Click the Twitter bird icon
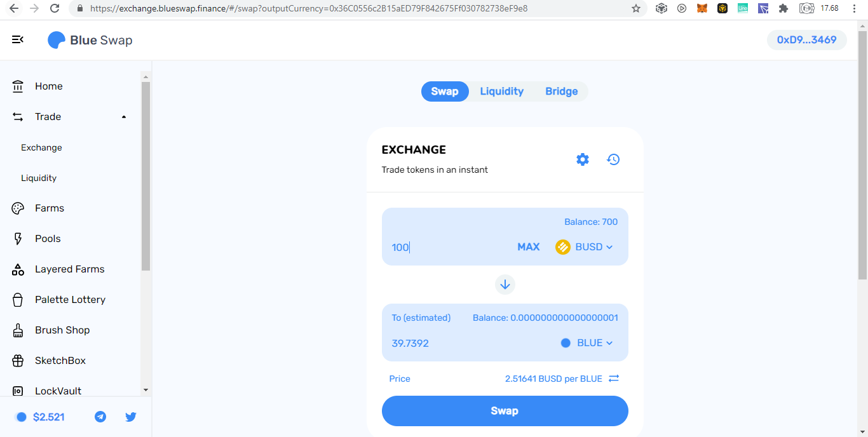This screenshot has height=437, width=868. (131, 417)
